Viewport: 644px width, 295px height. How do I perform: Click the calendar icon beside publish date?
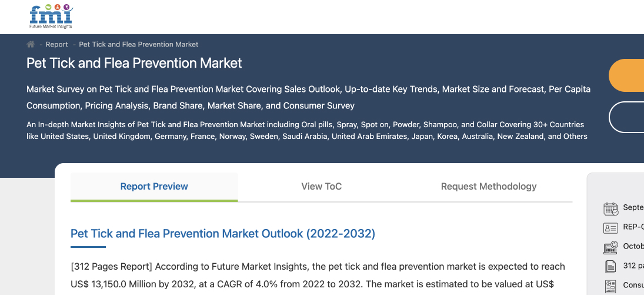[610, 209]
